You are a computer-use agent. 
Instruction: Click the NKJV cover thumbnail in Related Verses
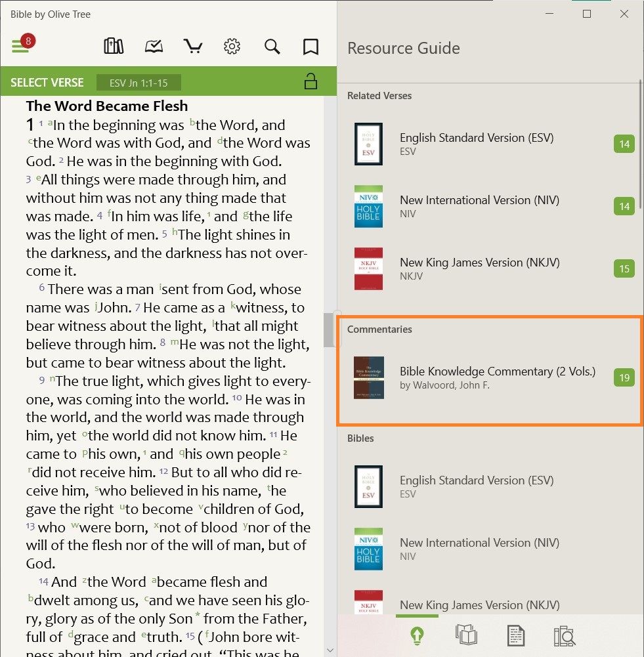pyautogui.click(x=369, y=268)
